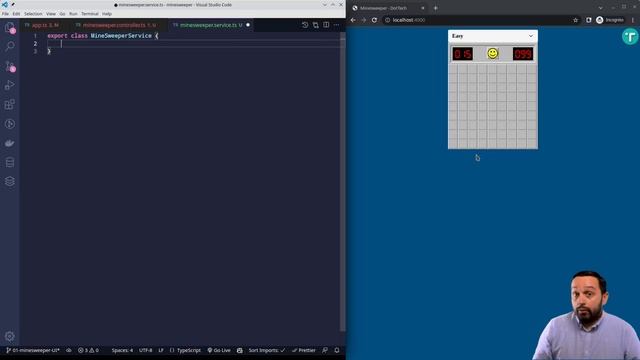Close the Minesweeper browser tab
640x360 pixels.
pyautogui.click(x=423, y=8)
